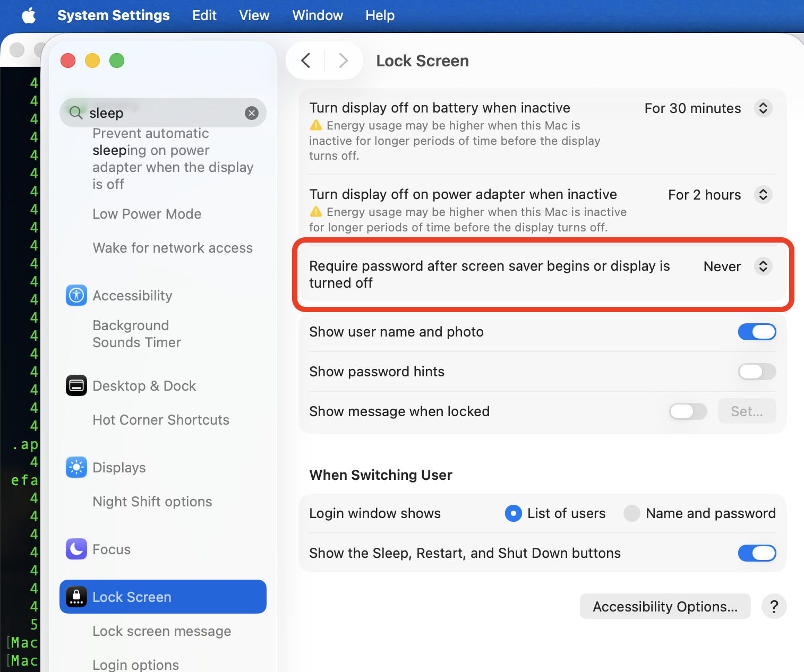Open the Desktop & Dock icon
The image size is (804, 672).
click(x=76, y=386)
